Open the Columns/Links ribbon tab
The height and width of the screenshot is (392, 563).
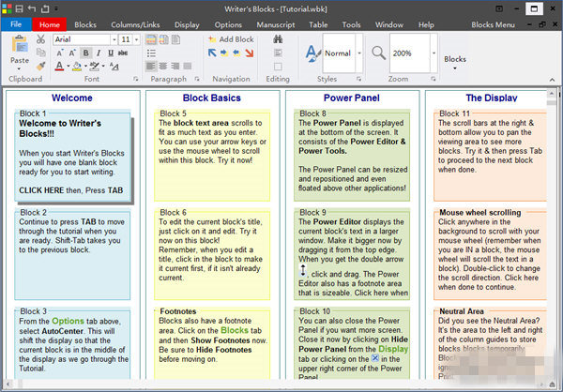[137, 24]
